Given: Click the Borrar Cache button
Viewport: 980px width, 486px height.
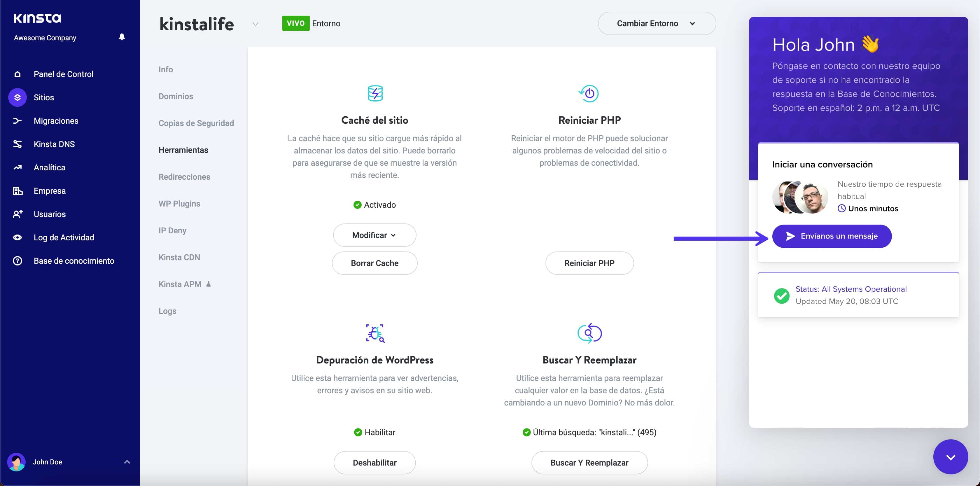Looking at the screenshot, I should pos(374,263).
